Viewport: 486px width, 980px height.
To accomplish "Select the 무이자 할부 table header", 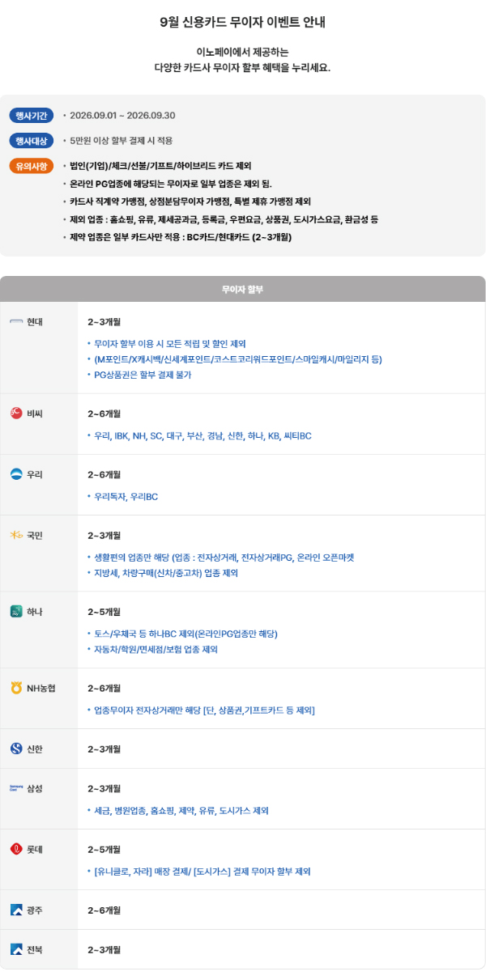I will [243, 289].
